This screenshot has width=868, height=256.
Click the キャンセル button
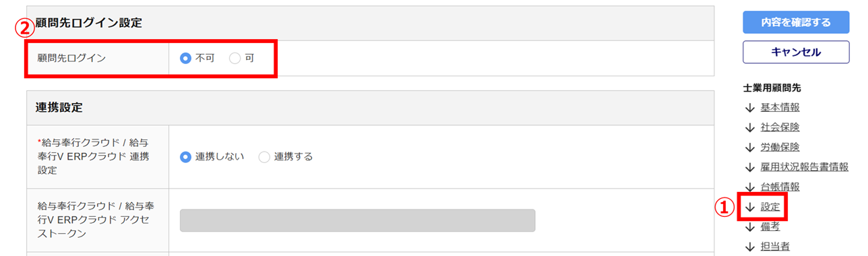point(796,53)
